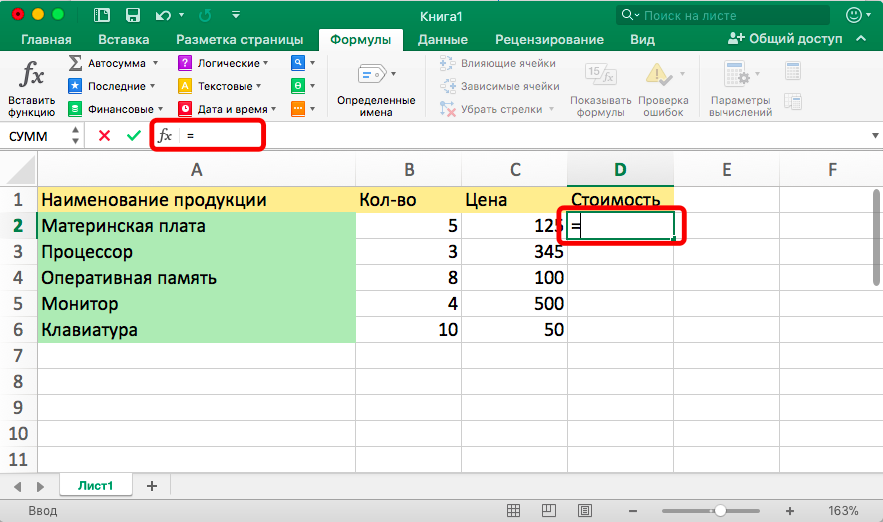Open the Вставка tab
The height and width of the screenshot is (522, 883).
coord(123,39)
